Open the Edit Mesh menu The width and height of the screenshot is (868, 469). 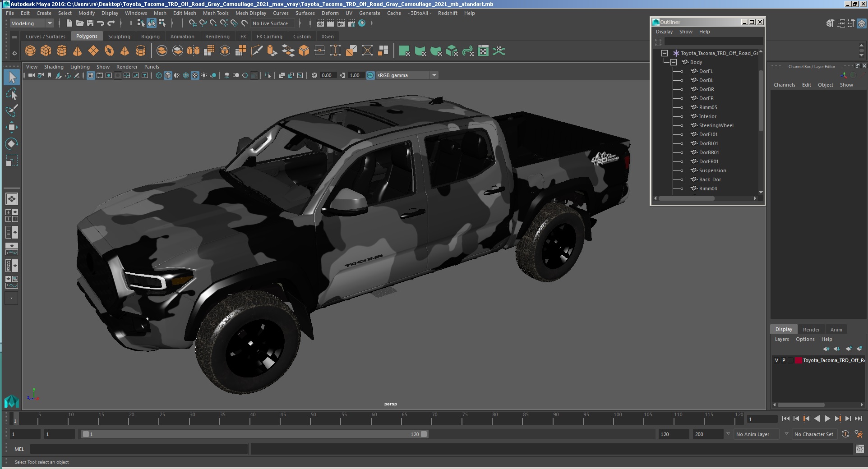point(185,13)
